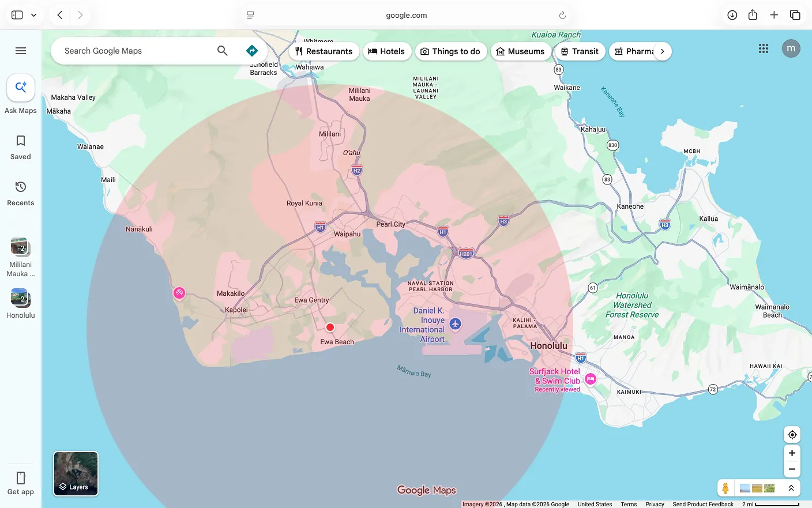Toggle the 2 mi map scale

click(x=770, y=504)
